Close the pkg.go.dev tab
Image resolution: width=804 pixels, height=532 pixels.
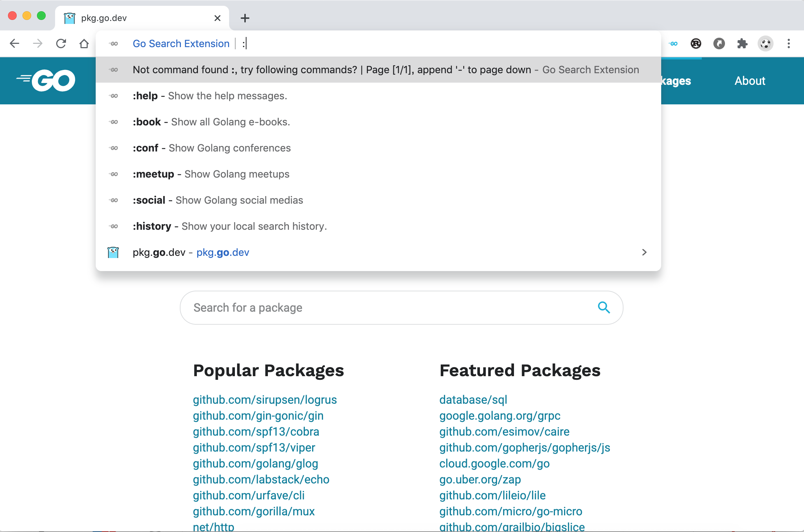217,18
